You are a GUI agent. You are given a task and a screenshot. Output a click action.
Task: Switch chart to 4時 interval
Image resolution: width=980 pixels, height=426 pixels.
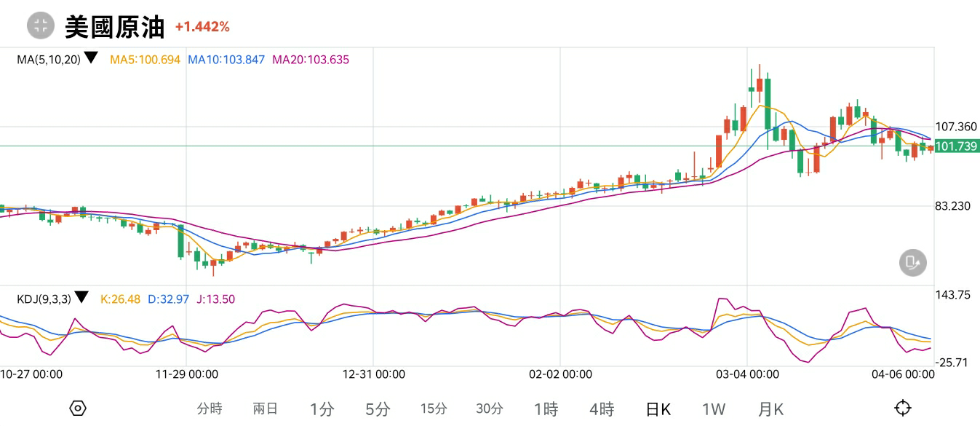tap(602, 409)
